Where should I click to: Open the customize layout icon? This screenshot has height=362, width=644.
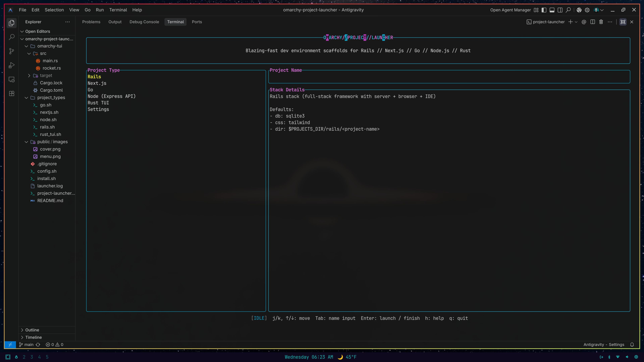536,10
